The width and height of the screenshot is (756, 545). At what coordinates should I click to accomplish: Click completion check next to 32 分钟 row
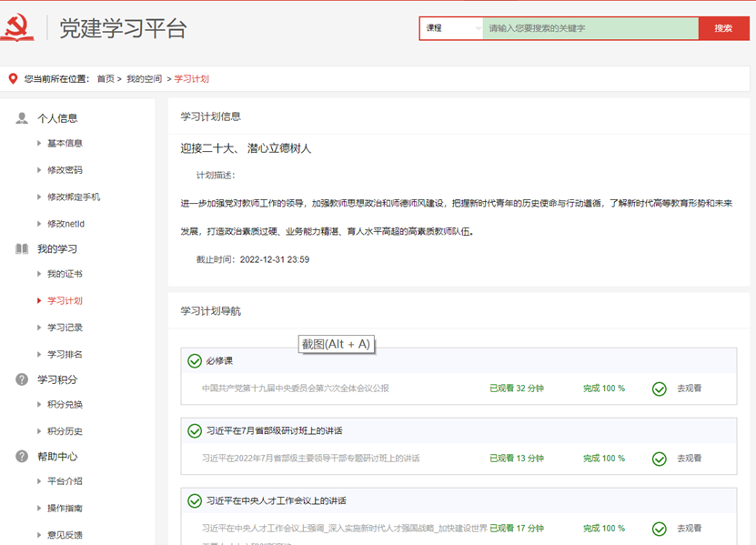pos(660,389)
